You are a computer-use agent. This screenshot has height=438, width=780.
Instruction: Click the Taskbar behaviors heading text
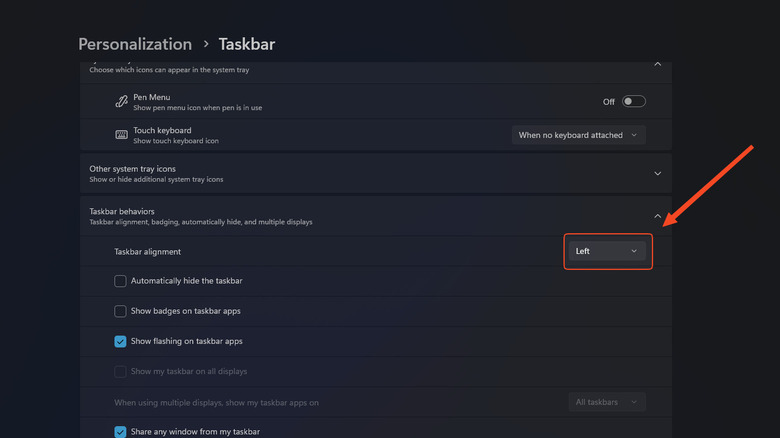122,211
